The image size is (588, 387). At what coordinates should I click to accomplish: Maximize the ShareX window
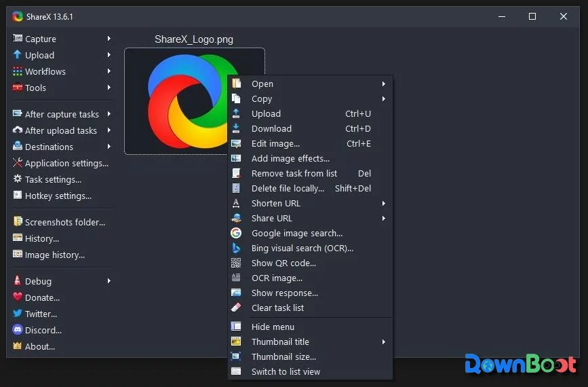[532, 16]
